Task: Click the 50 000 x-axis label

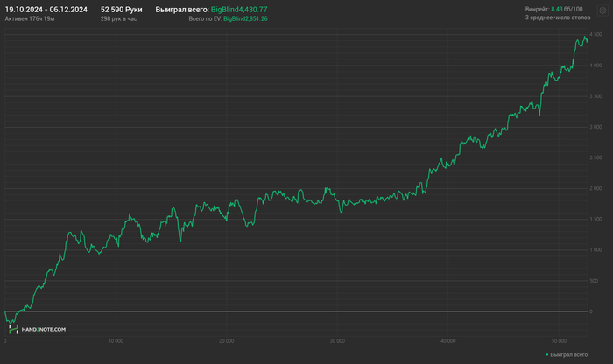Action: coord(559,341)
